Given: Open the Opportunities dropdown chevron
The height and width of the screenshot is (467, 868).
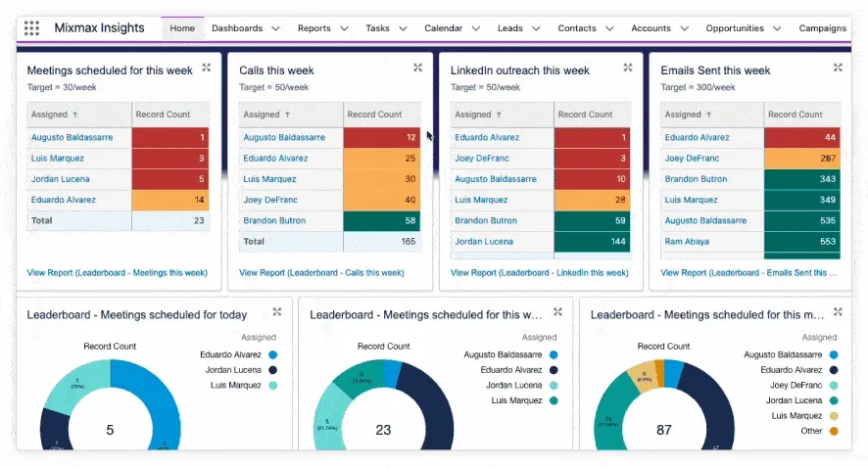Looking at the screenshot, I should (x=777, y=28).
